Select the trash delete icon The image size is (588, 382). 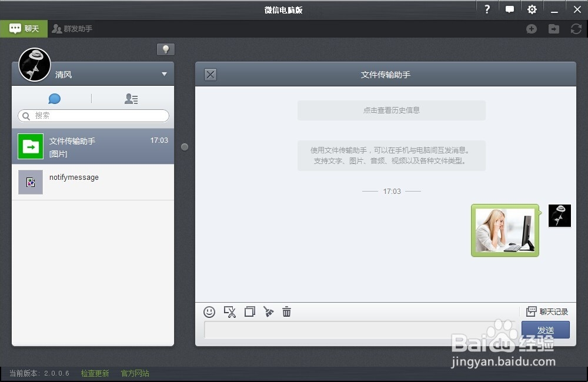pyautogui.click(x=287, y=312)
